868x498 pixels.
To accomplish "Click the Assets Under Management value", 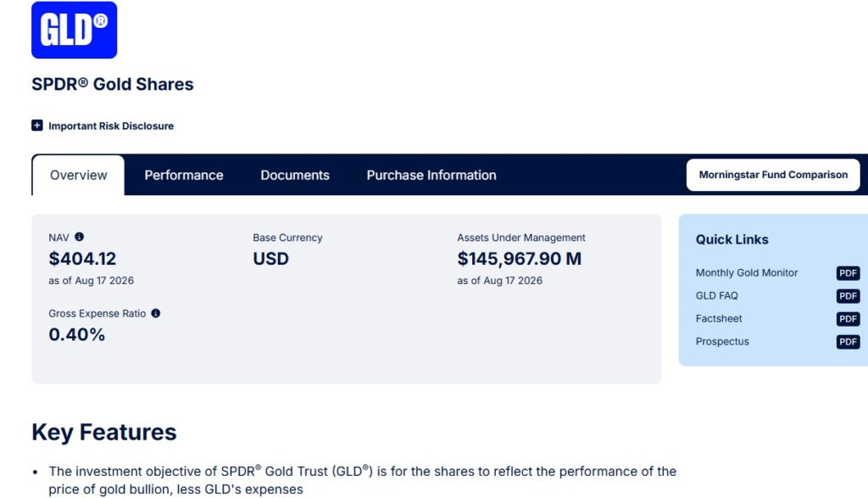I will click(x=520, y=259).
